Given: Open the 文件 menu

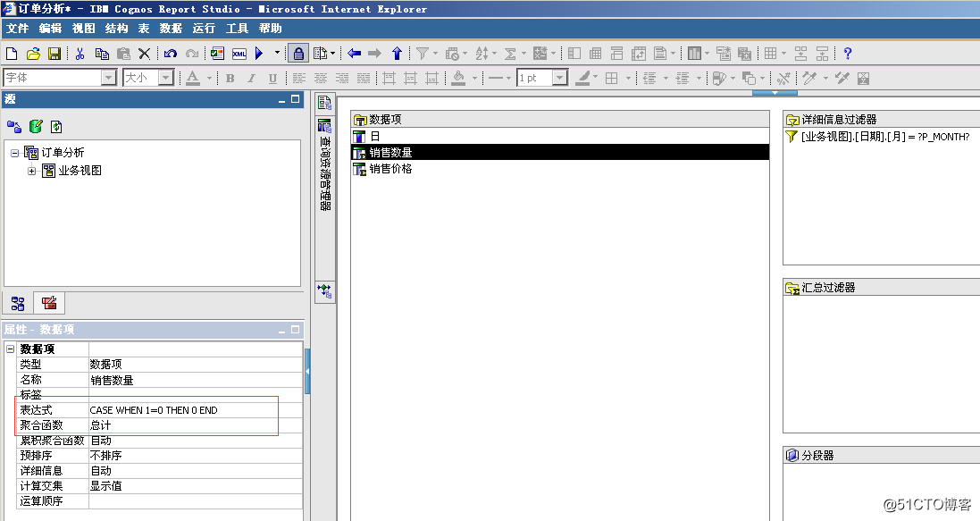Looking at the screenshot, I should (18, 28).
